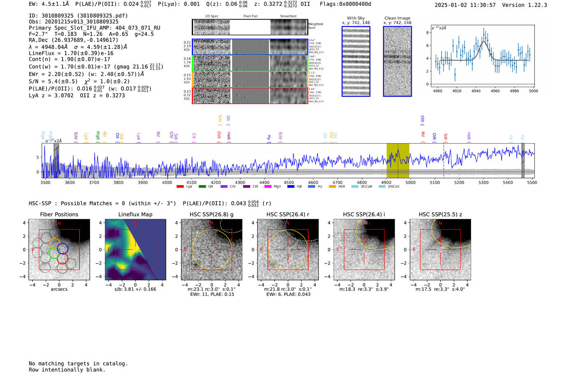Click the blue fiber circle in Fiber Positions
Viewport: 576px width, 392px height.
click(63, 248)
